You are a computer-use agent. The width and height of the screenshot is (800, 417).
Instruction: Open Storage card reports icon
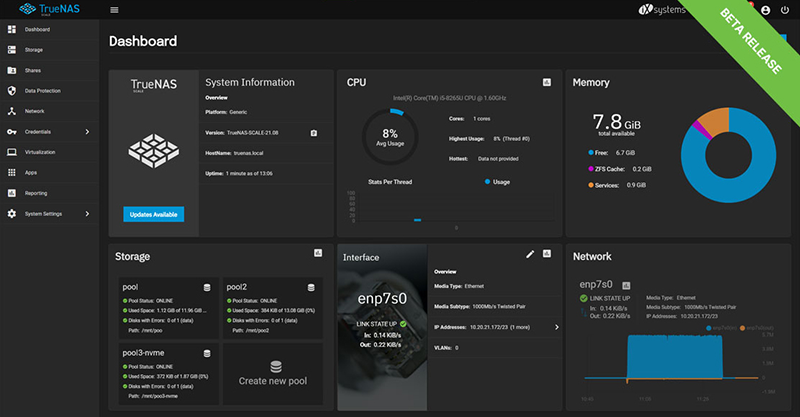coord(317,252)
